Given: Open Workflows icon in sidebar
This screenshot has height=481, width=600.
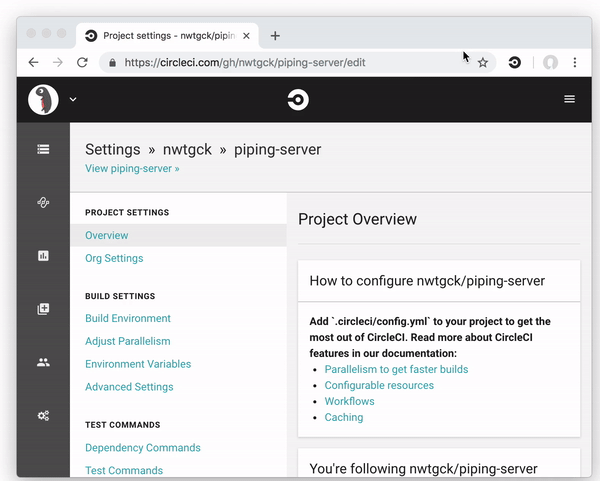Looking at the screenshot, I should (43, 202).
